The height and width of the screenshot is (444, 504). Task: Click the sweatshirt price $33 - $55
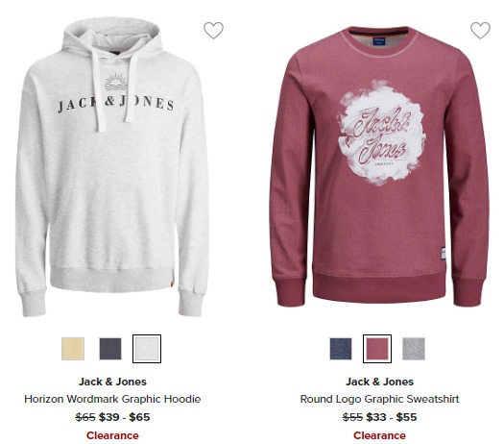pyautogui.click(x=392, y=417)
